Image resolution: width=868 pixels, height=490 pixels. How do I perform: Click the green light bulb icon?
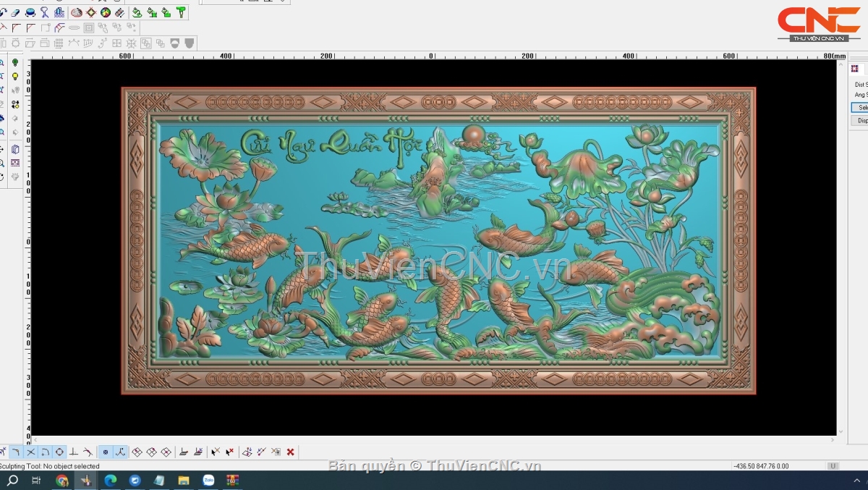[x=15, y=63]
